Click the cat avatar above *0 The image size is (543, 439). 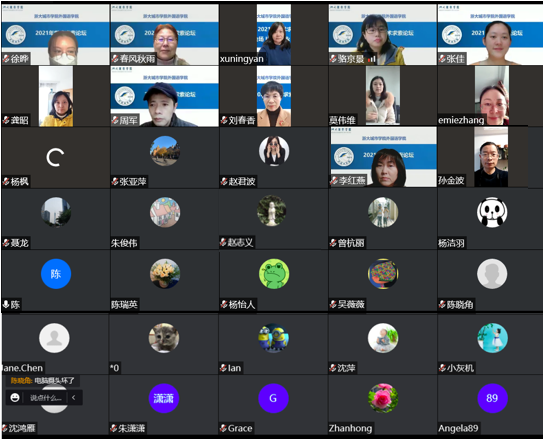[164, 338]
